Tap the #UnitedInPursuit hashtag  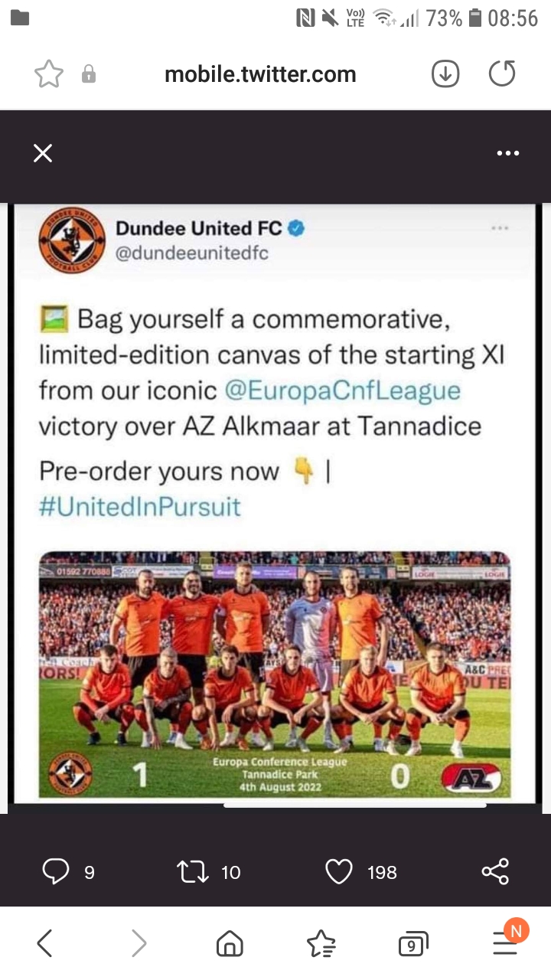click(139, 507)
